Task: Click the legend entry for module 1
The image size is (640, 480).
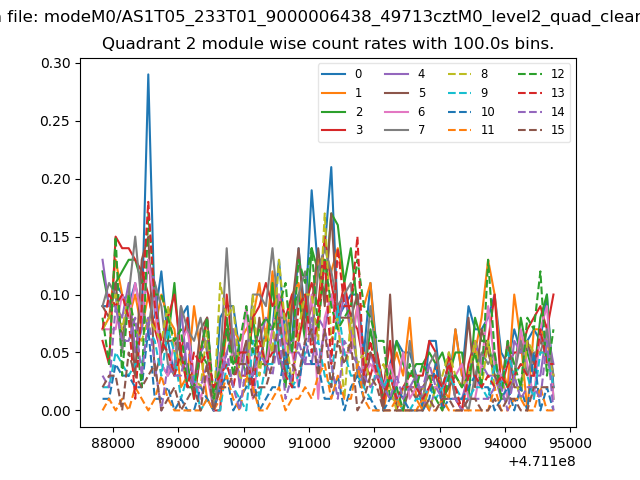Action: pyautogui.click(x=342, y=93)
